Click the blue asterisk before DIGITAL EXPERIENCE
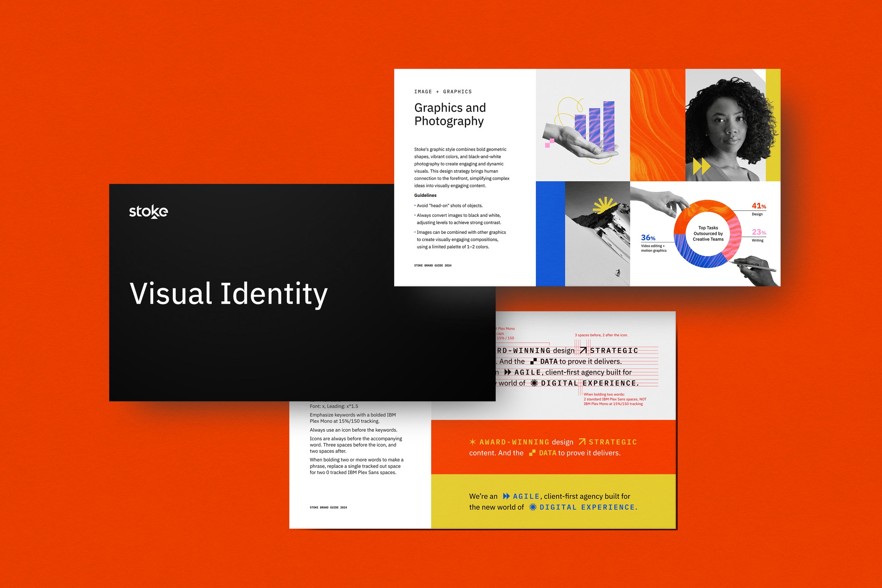Image resolution: width=882 pixels, height=588 pixels. [532, 507]
